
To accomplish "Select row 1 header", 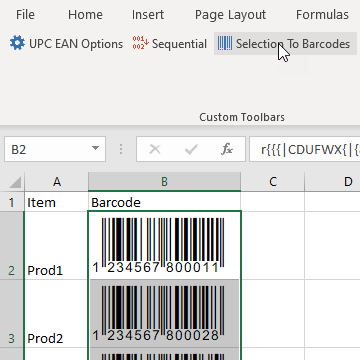I will pos(12,202).
